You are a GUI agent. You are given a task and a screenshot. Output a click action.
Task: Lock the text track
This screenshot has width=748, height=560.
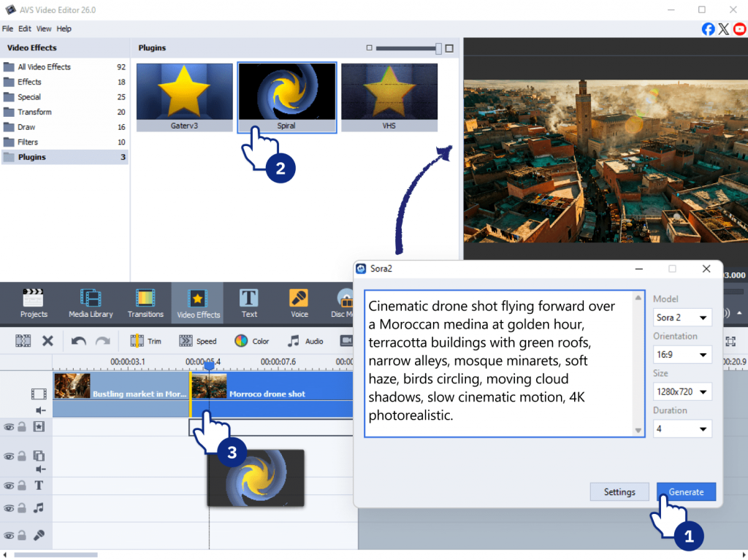coord(22,486)
